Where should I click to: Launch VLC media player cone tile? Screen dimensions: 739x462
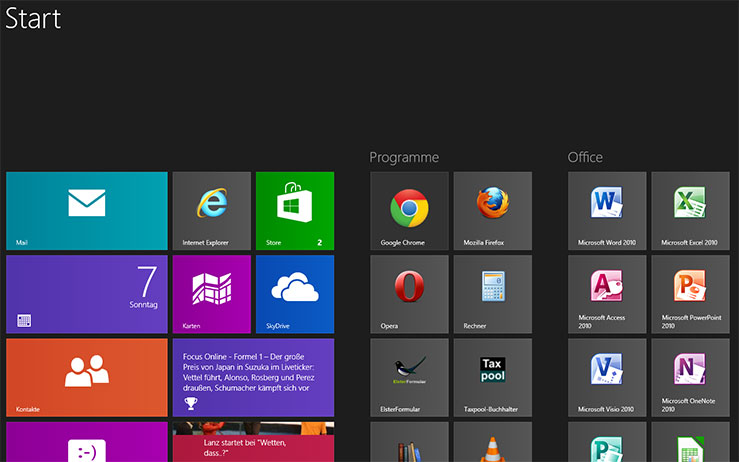[x=493, y=442]
